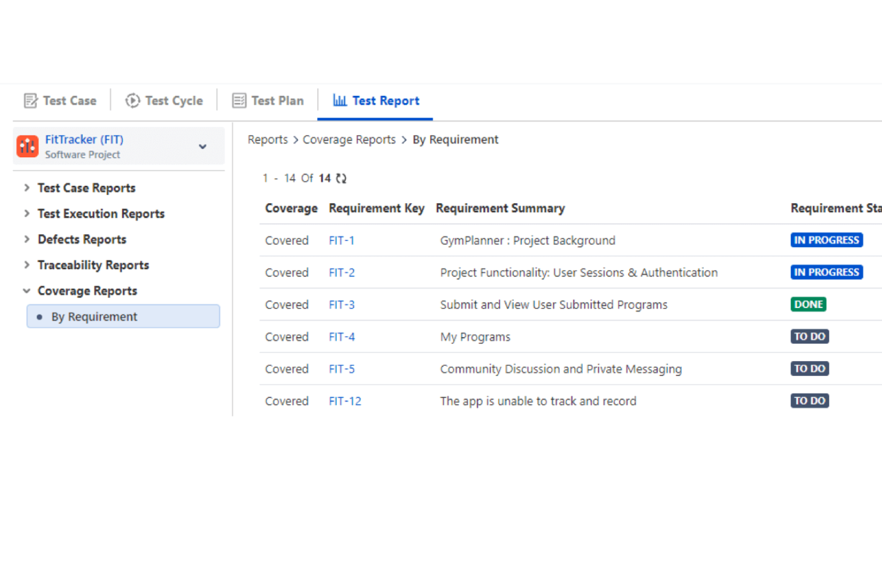Refresh the coverage results list
This screenshot has height=588, width=882.
point(340,178)
